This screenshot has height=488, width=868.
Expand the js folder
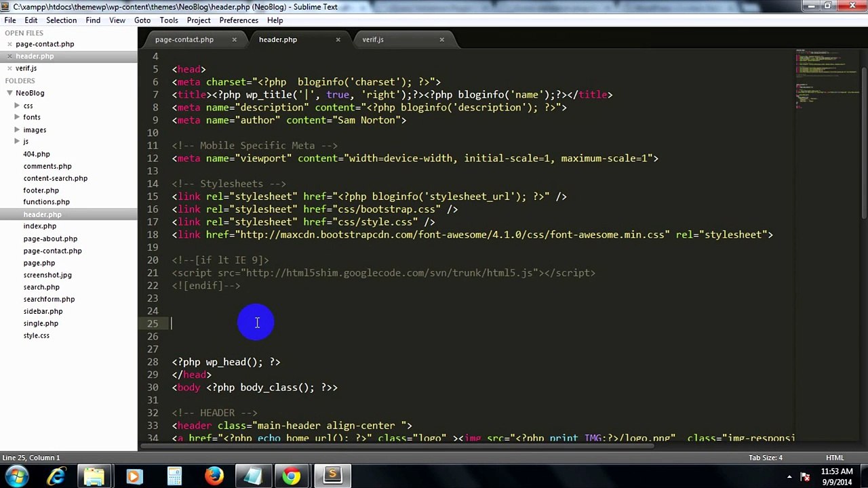tap(17, 141)
